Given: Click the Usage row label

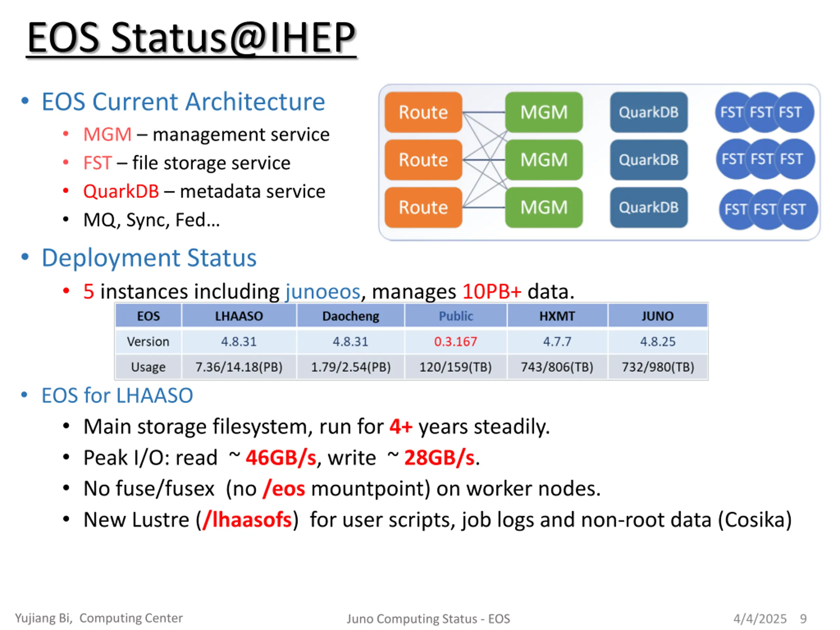Looking at the screenshot, I should (149, 367).
